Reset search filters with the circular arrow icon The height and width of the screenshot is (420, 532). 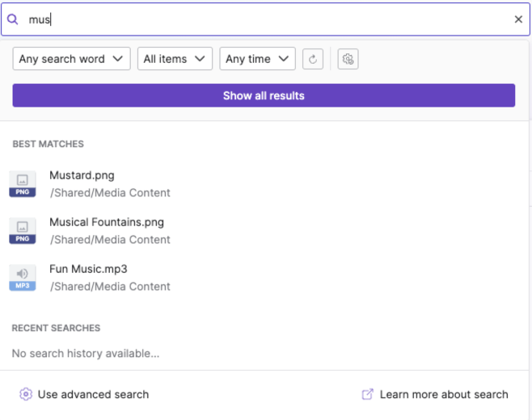312,59
